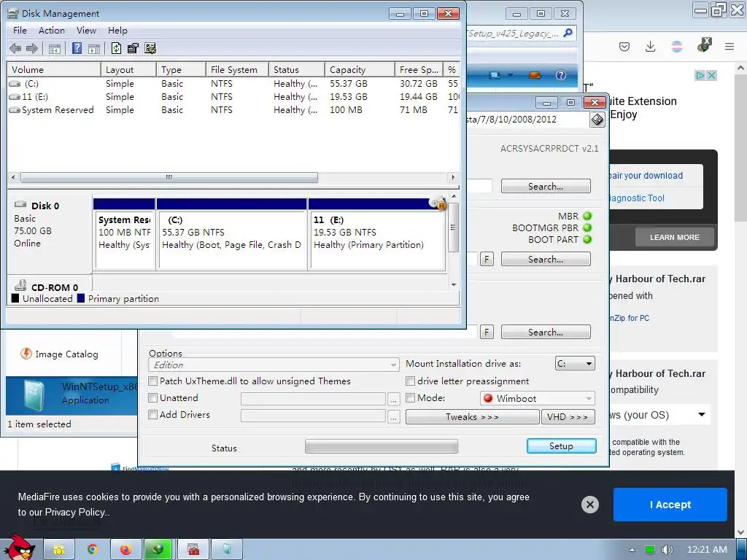This screenshot has width=747, height=560.
Task: Open Firefox hamburger menu
Action: click(x=729, y=47)
